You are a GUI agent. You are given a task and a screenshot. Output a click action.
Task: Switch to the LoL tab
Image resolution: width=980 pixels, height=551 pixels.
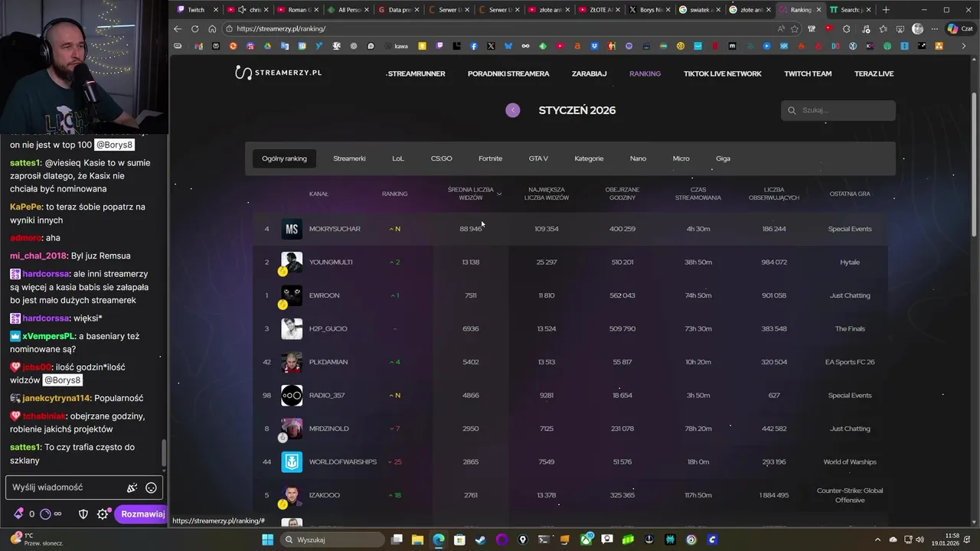pyautogui.click(x=398, y=158)
